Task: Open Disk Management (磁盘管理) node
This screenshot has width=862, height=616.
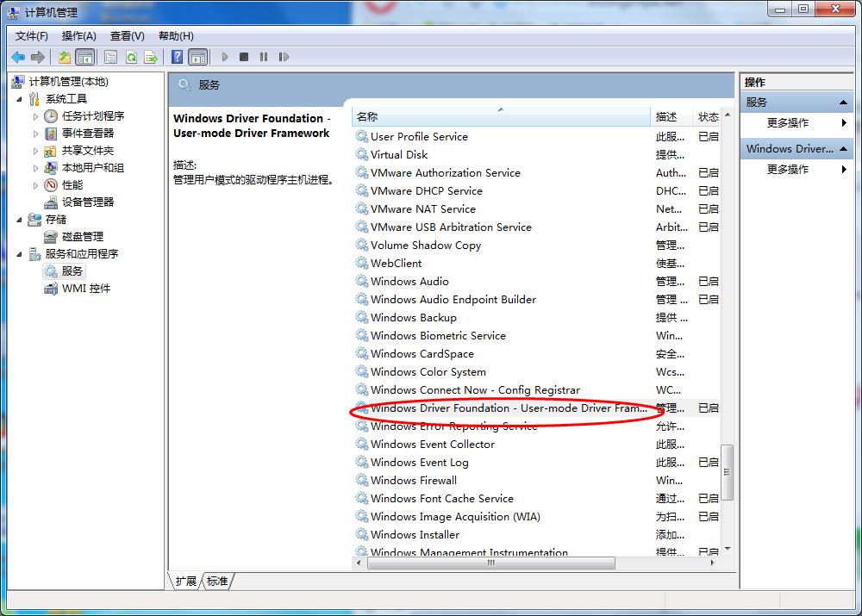Action: [83, 236]
